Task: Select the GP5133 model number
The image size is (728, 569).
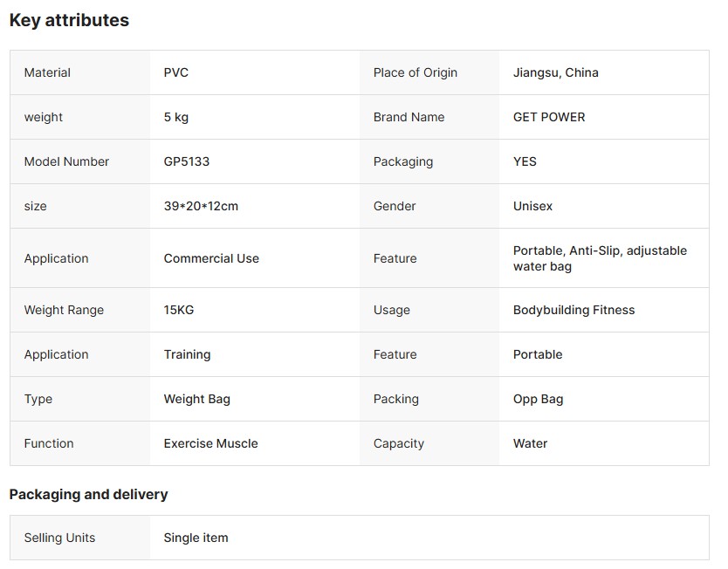Action: [x=187, y=161]
